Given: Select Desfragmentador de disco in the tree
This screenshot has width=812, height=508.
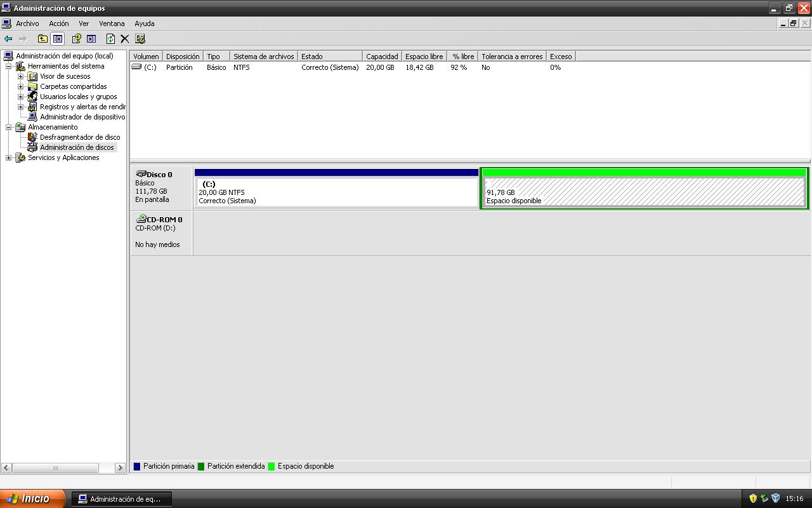Looking at the screenshot, I should (79, 137).
